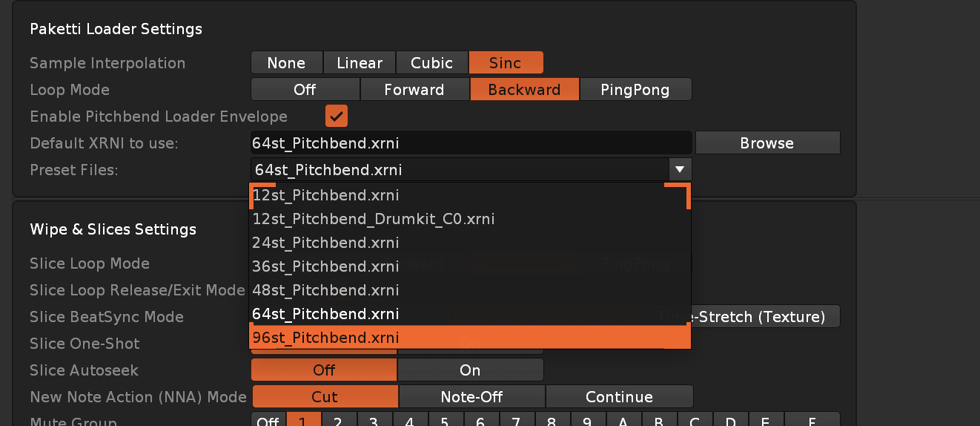Switch Sample Interpolation to Linear
Image resolution: width=980 pixels, height=426 pixels.
(360, 63)
